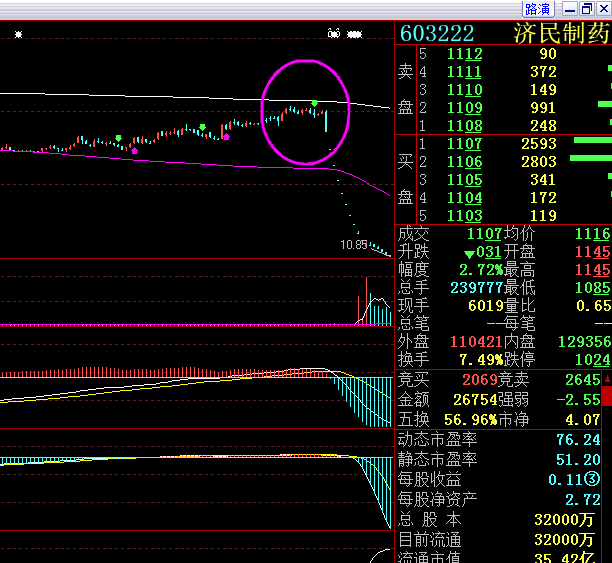Image resolution: width=612 pixels, height=563 pixels.
Task: Select stock code 603222
Action: click(x=437, y=33)
